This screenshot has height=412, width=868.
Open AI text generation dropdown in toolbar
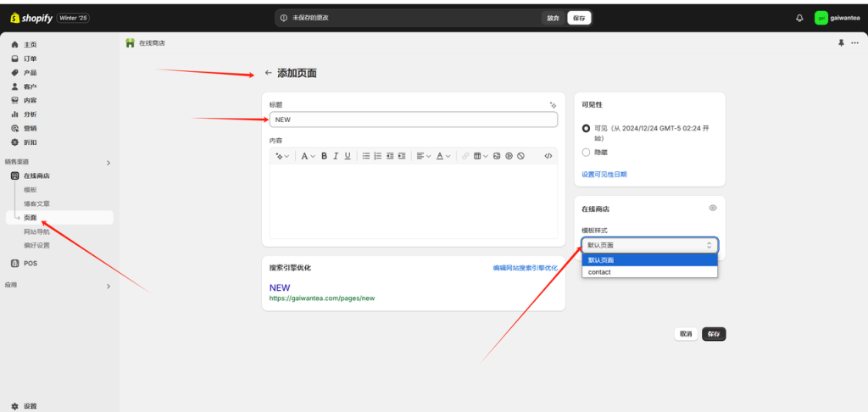(282, 156)
